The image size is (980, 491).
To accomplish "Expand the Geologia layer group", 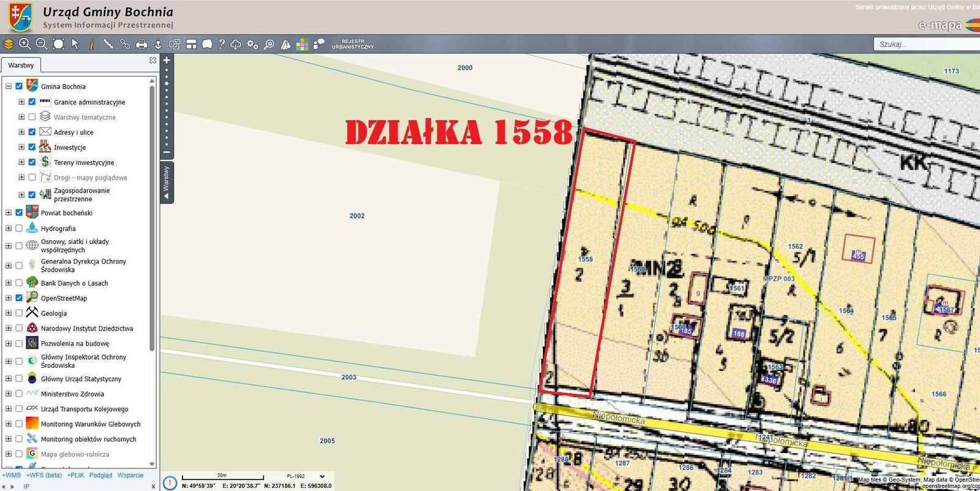I will point(9,313).
